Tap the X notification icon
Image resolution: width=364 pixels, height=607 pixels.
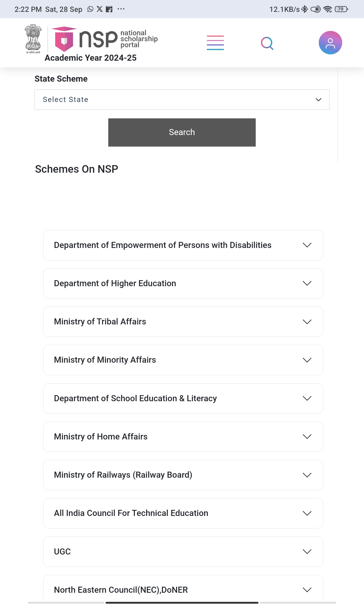tap(99, 9)
